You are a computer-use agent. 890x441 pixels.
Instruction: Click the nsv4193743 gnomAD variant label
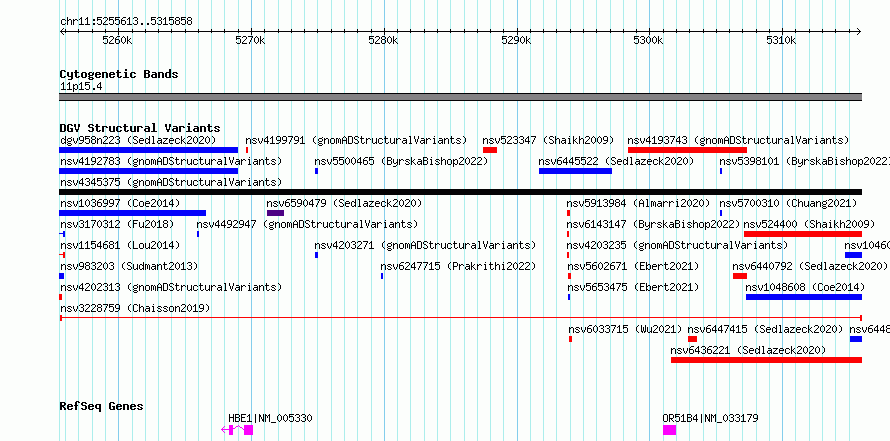(738, 140)
